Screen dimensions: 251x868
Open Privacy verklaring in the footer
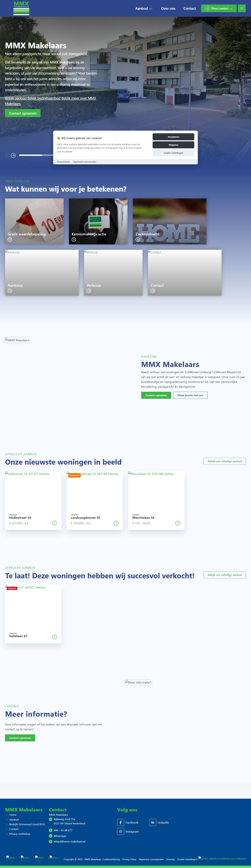20,834
